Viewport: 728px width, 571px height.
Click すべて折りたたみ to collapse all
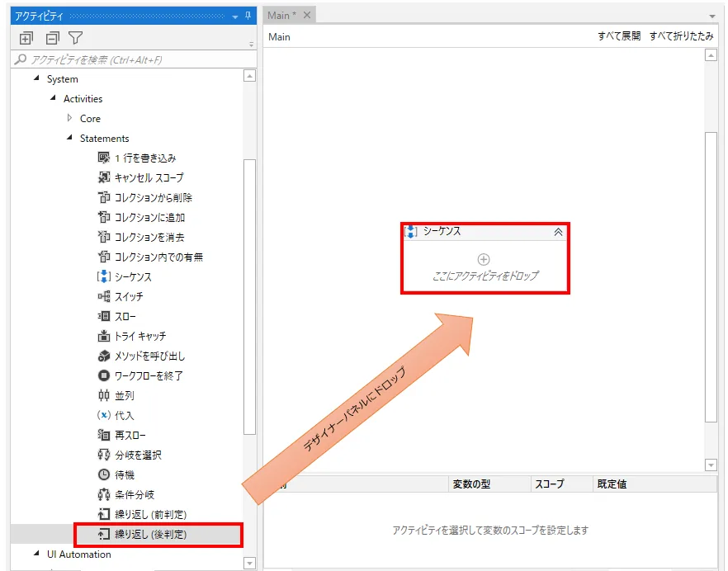click(681, 37)
